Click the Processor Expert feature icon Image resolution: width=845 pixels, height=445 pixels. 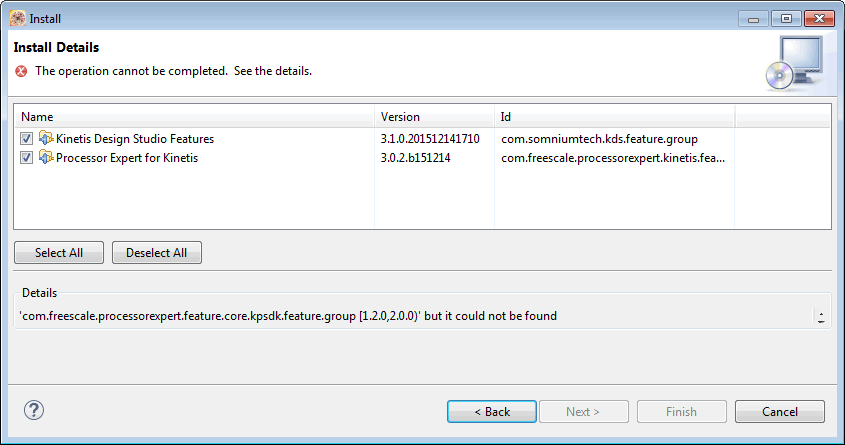[46, 158]
